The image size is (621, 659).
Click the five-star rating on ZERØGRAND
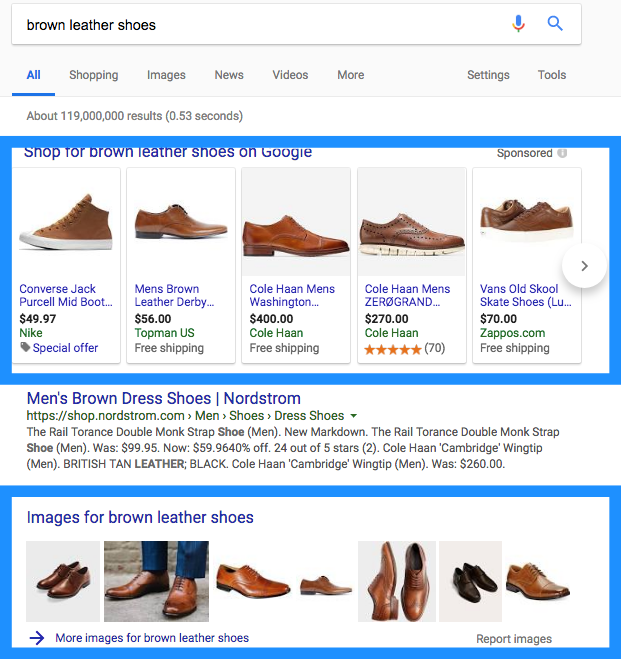pyautogui.click(x=393, y=349)
